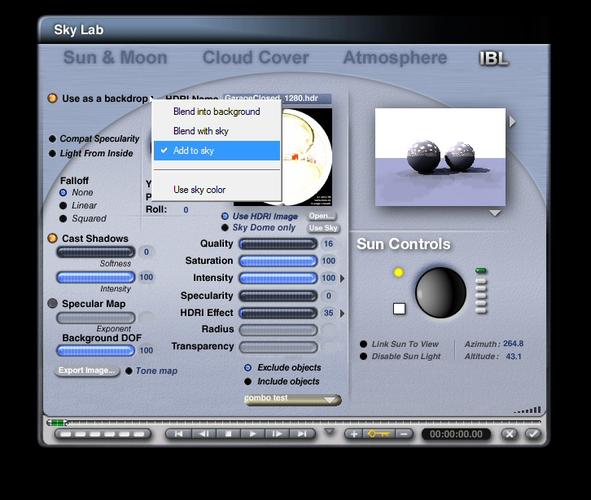Switch to the Cloud Cover tab
The width and height of the screenshot is (591, 500).
pyautogui.click(x=256, y=58)
